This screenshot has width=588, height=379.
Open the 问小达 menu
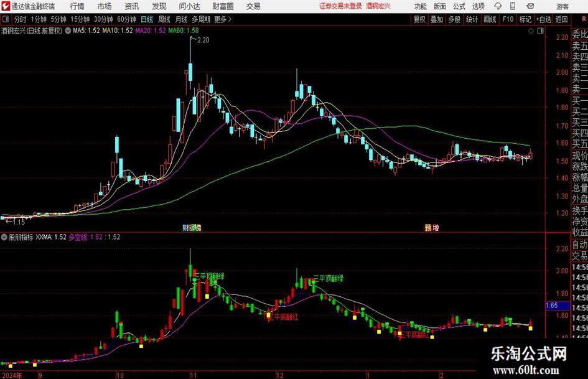(x=189, y=6)
